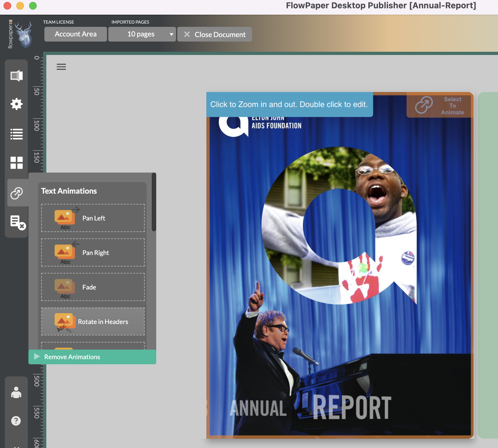The width and height of the screenshot is (498, 448).
Task: Select the four-square grid layout icon
Action: click(x=16, y=163)
